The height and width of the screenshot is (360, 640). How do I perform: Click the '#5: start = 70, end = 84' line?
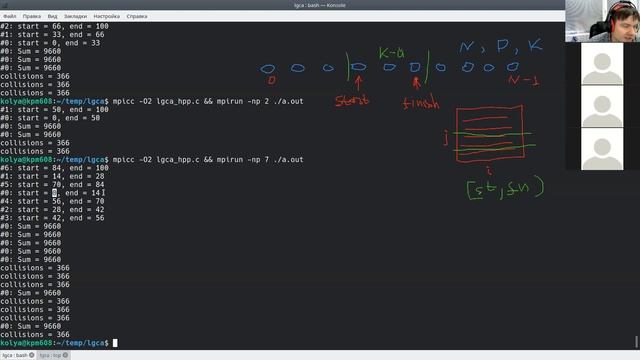[x=52, y=184]
